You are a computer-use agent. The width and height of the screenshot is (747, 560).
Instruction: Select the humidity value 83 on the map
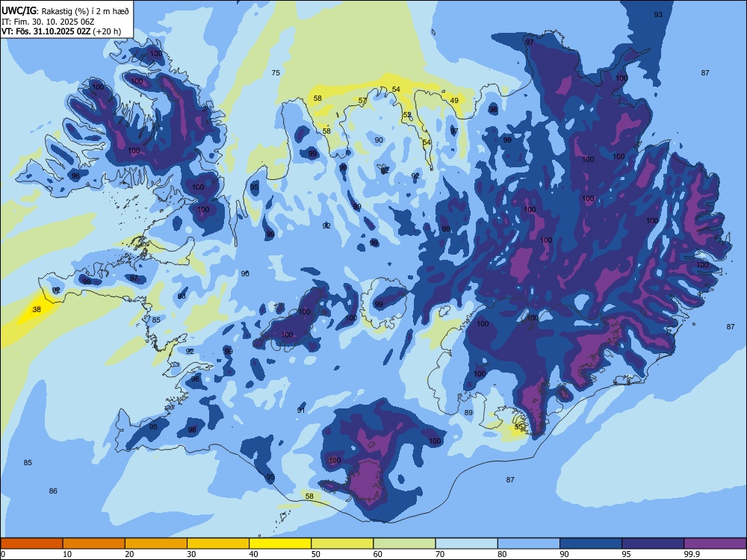(x=182, y=296)
